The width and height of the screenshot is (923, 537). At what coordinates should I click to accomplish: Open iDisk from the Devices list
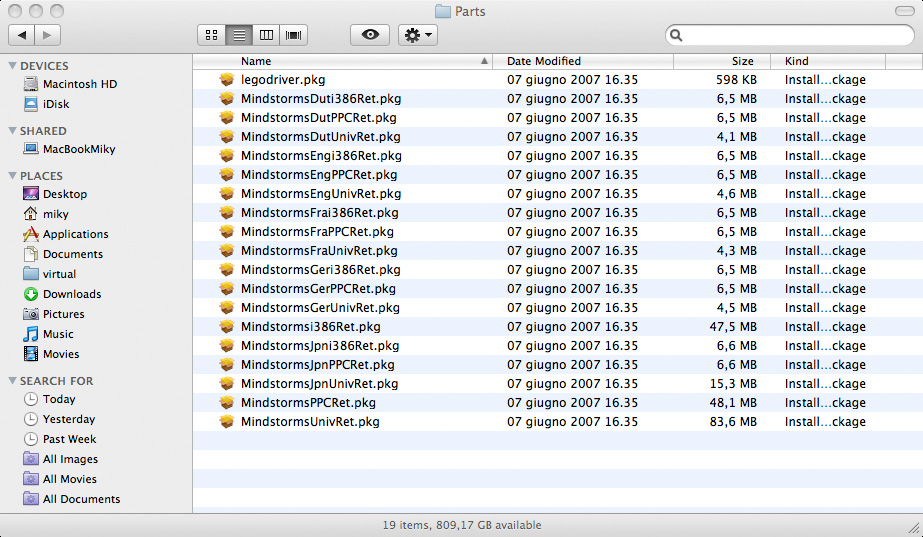pyautogui.click(x=56, y=104)
